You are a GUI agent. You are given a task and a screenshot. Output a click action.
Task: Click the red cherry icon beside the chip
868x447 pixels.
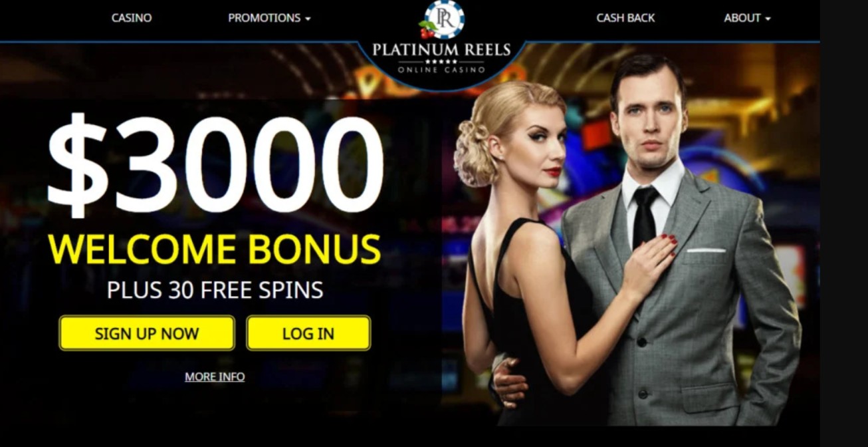427,30
